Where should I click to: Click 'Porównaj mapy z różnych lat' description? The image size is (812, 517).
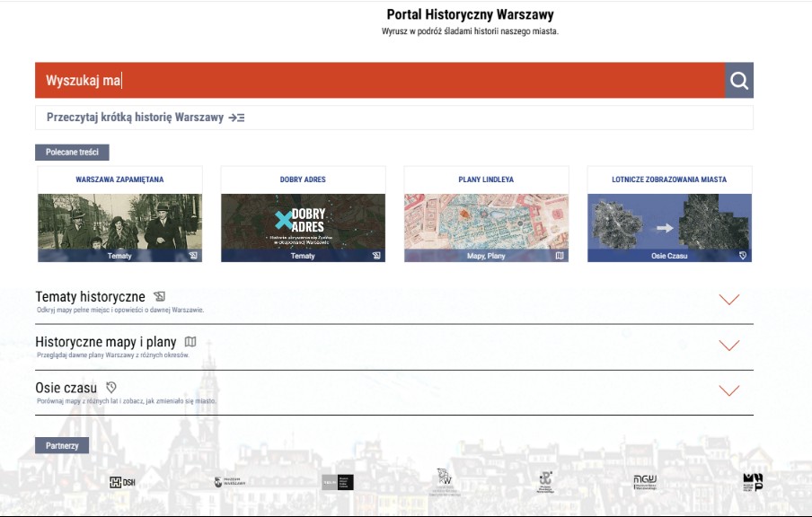tap(127, 400)
